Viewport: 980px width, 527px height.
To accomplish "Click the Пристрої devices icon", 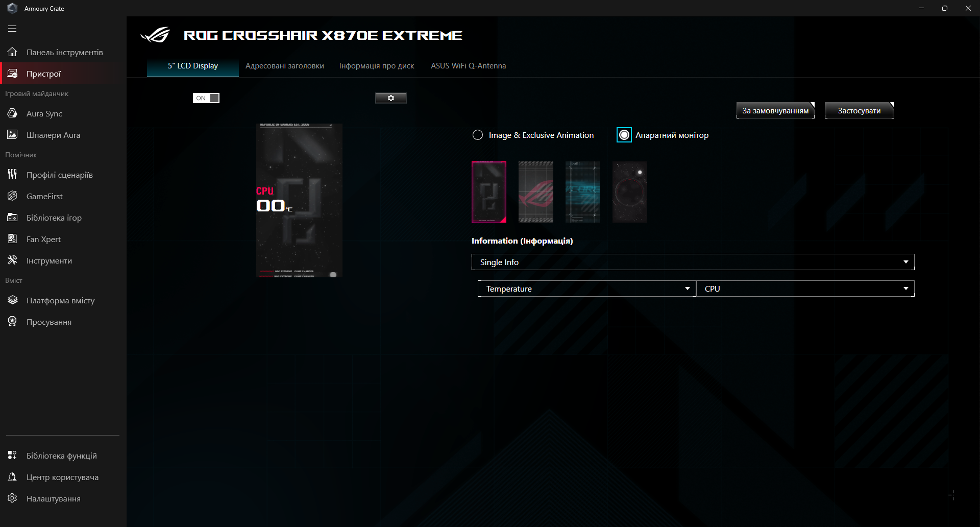I will click(12, 74).
